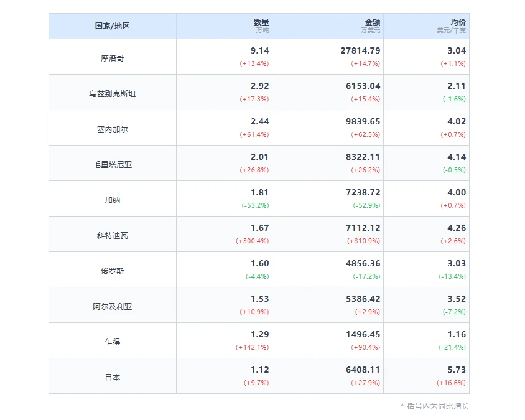The height and width of the screenshot is (420, 525).
Task: Click the growth figure (+14.7%)
Action: pos(366,63)
